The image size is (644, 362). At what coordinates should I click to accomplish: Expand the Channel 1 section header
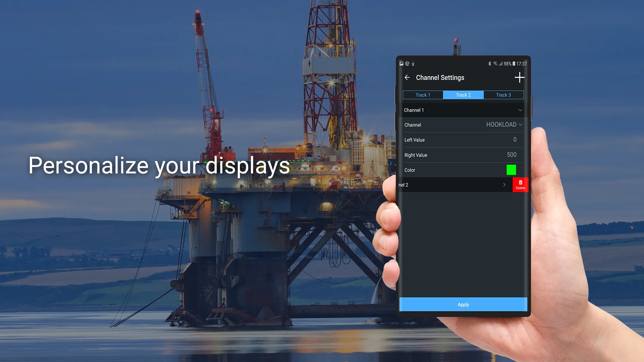463,110
